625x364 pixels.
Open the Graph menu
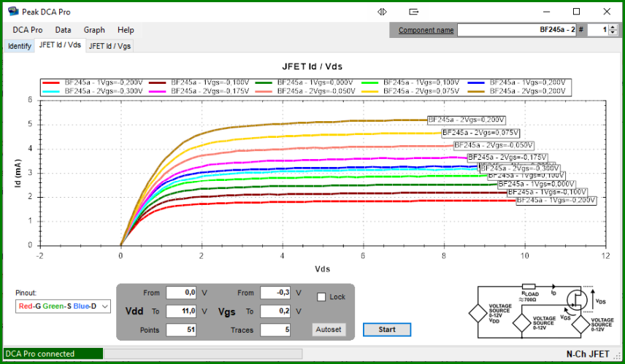pos(94,30)
